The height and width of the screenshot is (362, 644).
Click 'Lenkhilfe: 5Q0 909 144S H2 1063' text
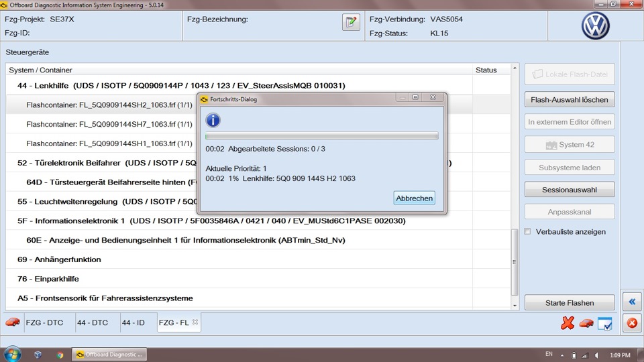pyautogui.click(x=299, y=178)
